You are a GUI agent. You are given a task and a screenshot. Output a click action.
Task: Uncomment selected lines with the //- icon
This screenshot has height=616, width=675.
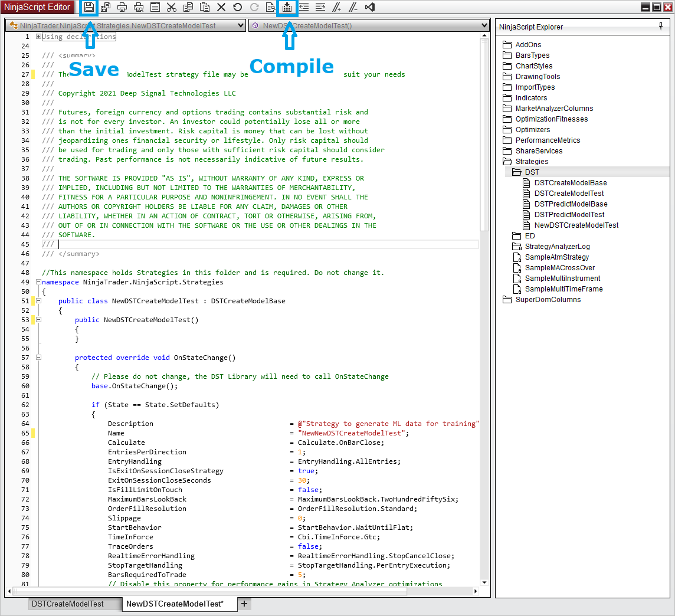pos(353,7)
